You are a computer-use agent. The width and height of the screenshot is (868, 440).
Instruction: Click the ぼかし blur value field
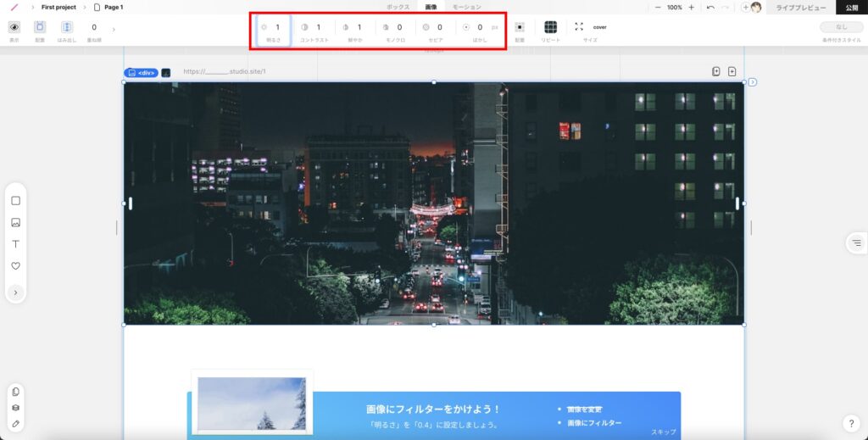tap(480, 27)
